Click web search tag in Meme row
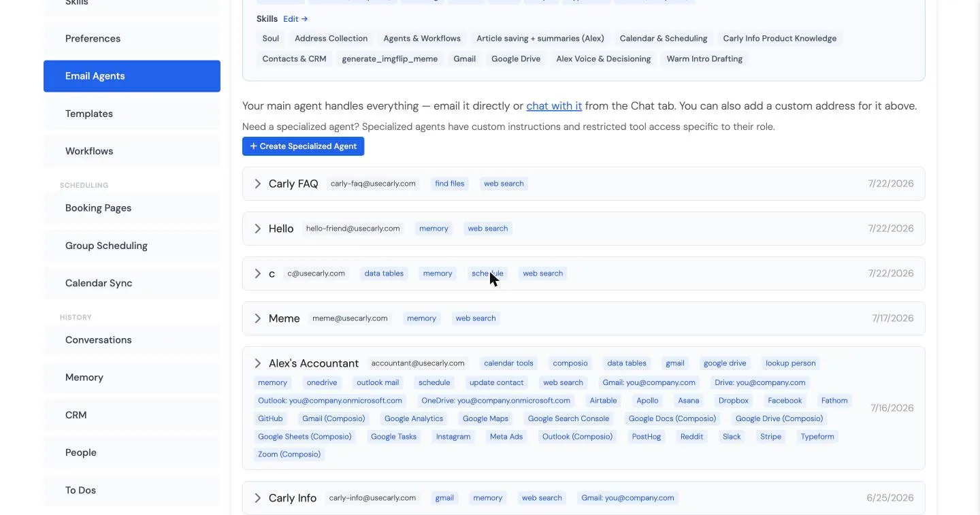The image size is (980, 515). click(x=476, y=318)
